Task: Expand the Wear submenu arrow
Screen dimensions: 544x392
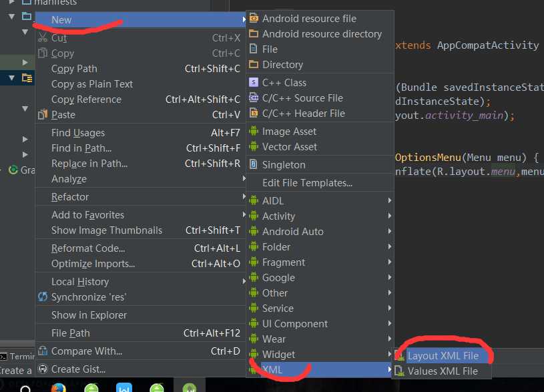Action: pyautogui.click(x=390, y=339)
